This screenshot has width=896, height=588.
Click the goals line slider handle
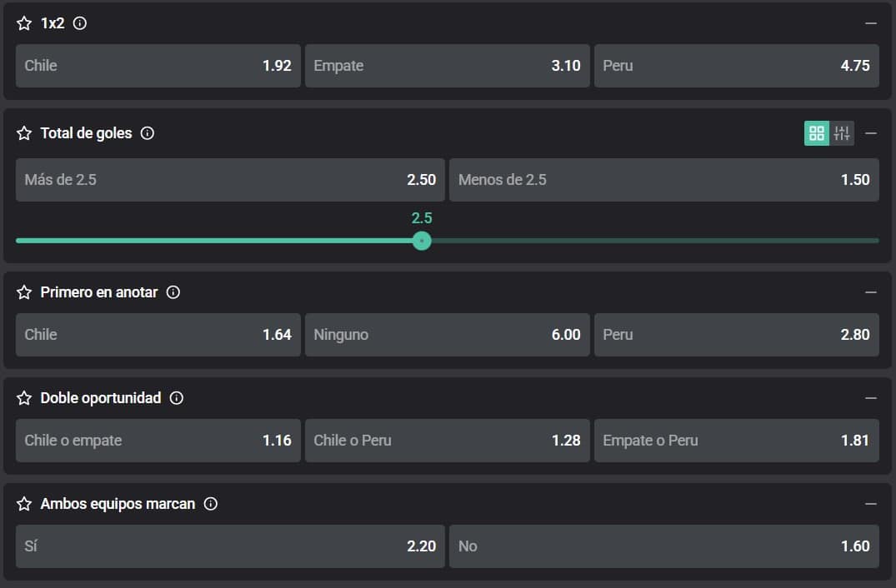coord(422,241)
